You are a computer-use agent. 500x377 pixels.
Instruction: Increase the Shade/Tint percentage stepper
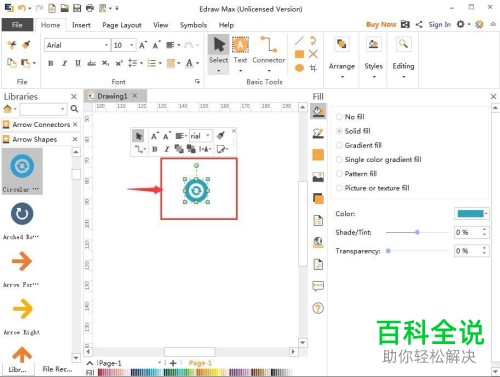pyautogui.click(x=485, y=229)
